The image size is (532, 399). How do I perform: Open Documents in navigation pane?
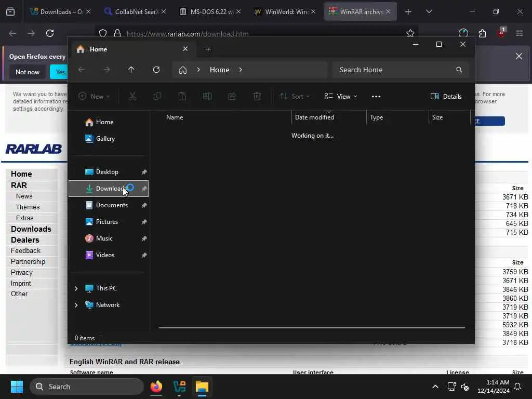109,205
